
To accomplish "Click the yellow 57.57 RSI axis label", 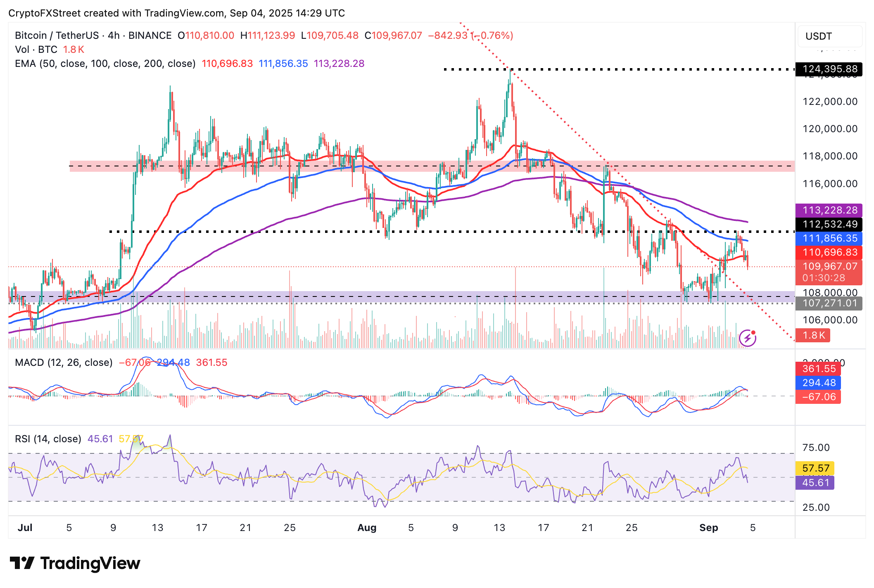I will pyautogui.click(x=815, y=468).
